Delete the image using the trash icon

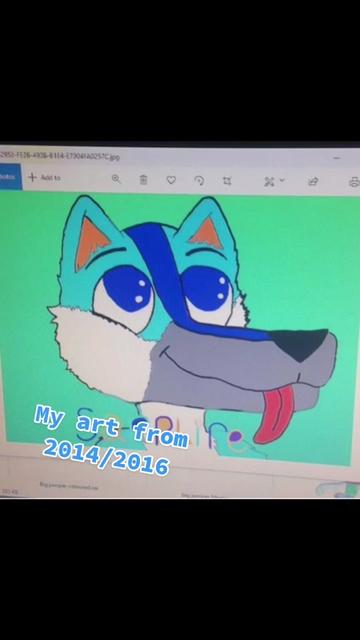(x=143, y=180)
